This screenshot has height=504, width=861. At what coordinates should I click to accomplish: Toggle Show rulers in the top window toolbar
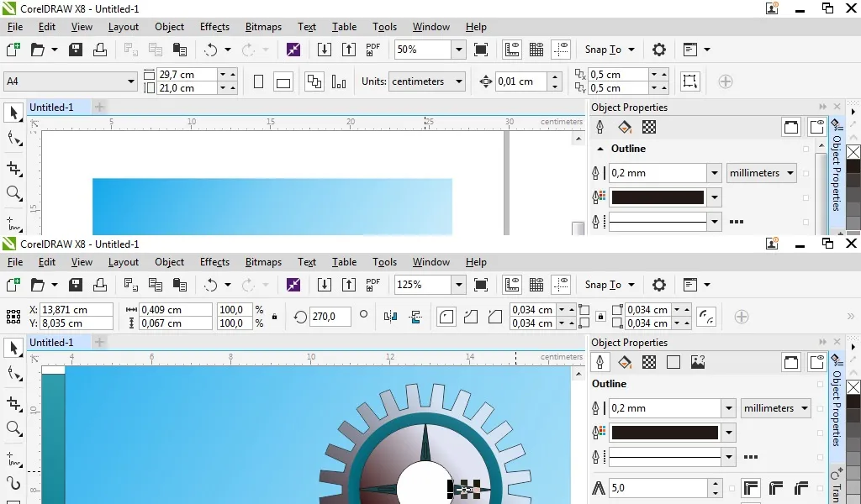(x=512, y=50)
